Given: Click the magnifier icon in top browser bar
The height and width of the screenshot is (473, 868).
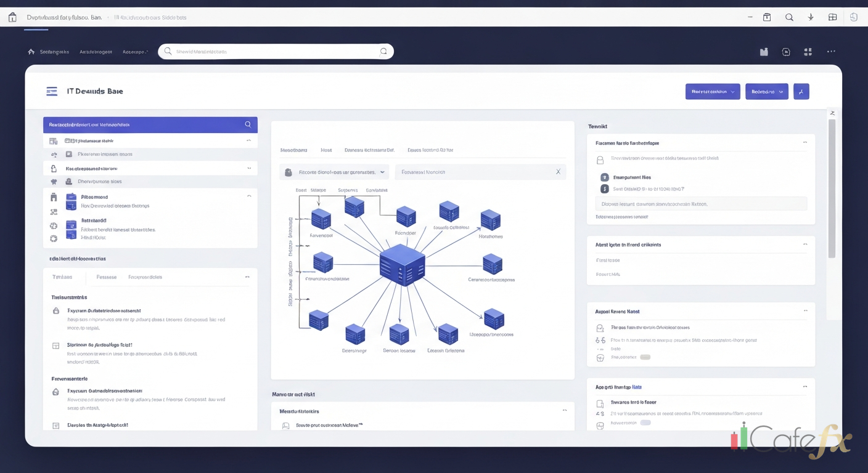Looking at the screenshot, I should pos(789,17).
